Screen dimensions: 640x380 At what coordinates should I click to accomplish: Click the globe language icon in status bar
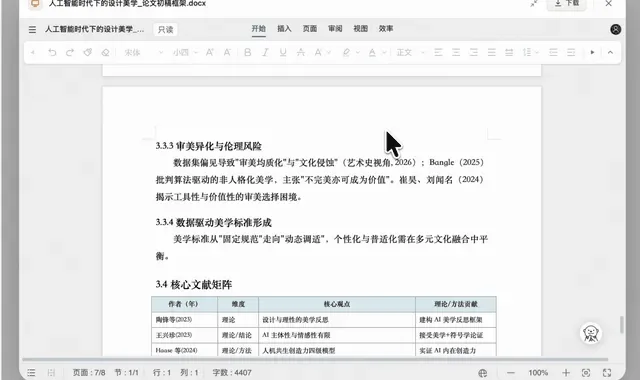[482, 373]
